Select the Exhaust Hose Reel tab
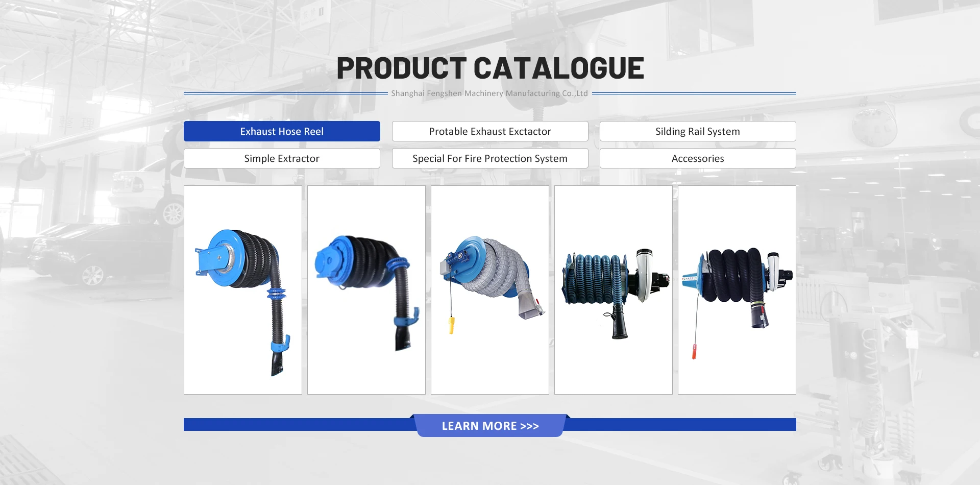 [x=282, y=131]
